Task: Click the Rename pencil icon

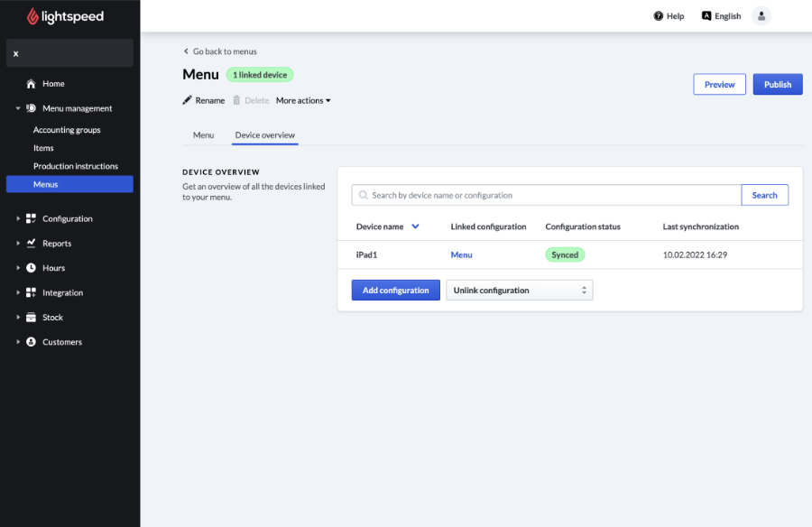Action: [x=188, y=100]
